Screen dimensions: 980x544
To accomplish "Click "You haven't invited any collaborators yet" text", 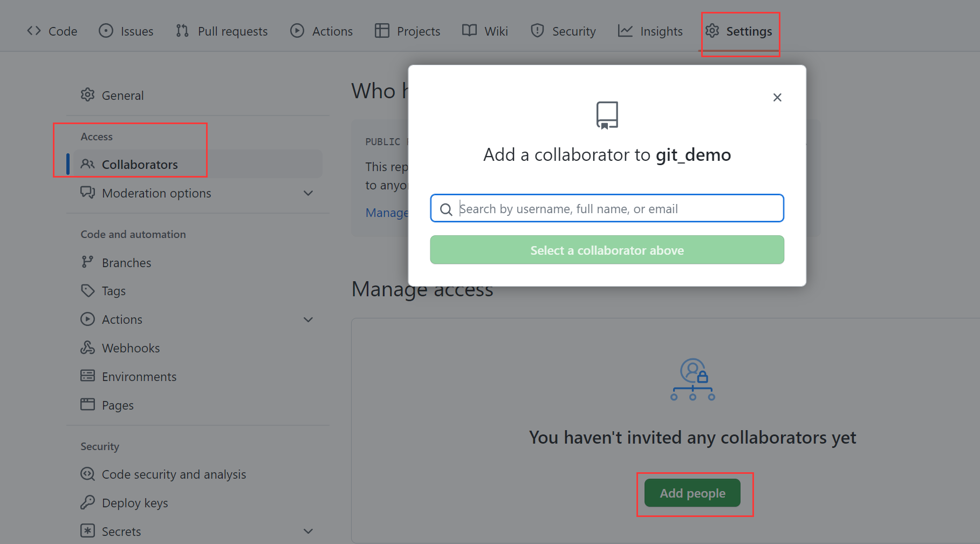I will (693, 437).
